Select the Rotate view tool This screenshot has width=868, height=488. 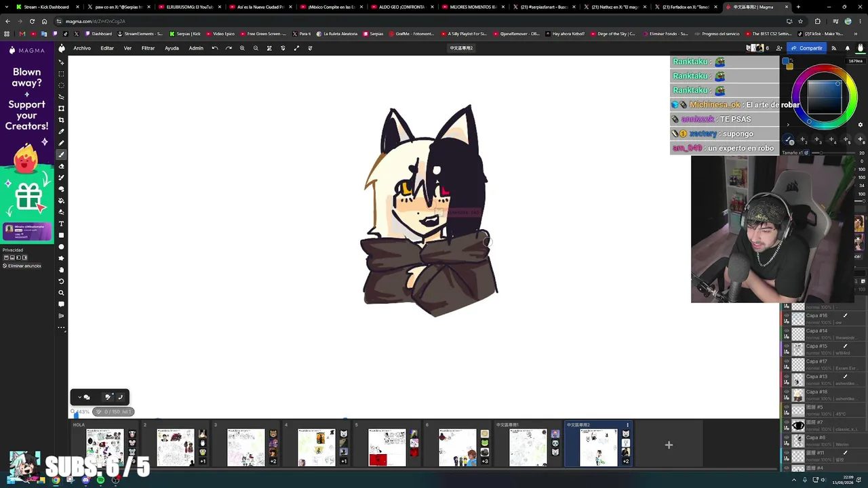point(61,281)
